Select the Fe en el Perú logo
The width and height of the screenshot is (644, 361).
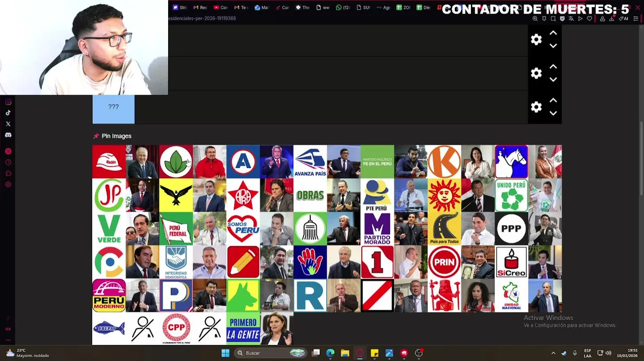pos(377,161)
